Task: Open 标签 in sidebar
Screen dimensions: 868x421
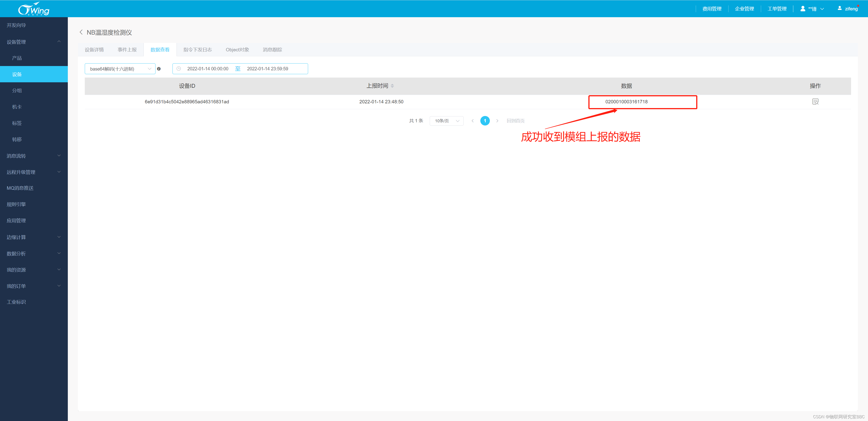Action: coord(34,123)
